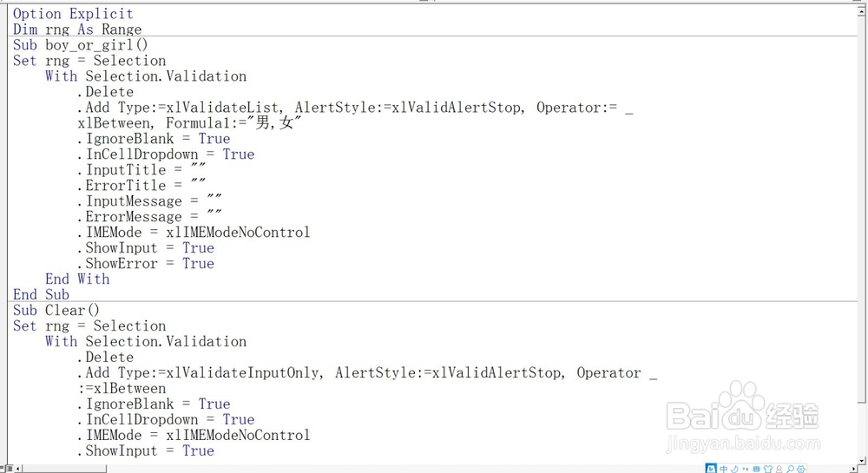Toggle the 中 Chinese/English input mode

tap(725, 469)
